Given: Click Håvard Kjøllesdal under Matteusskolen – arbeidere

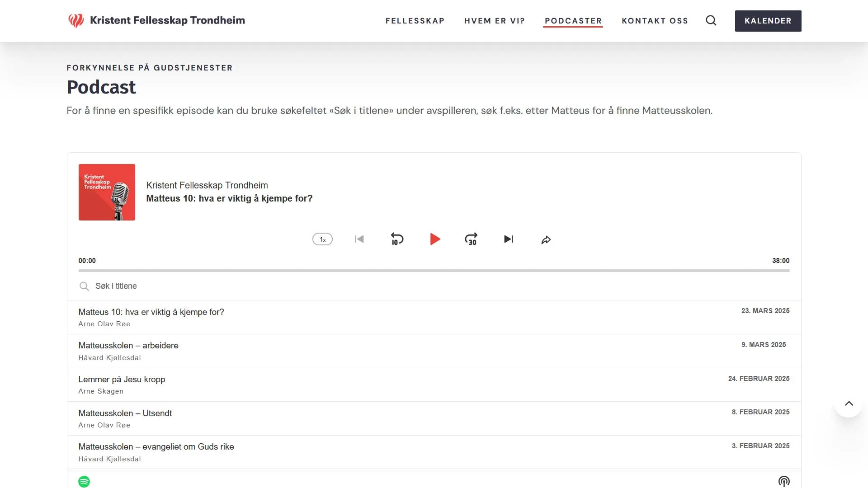Looking at the screenshot, I should click(x=109, y=358).
